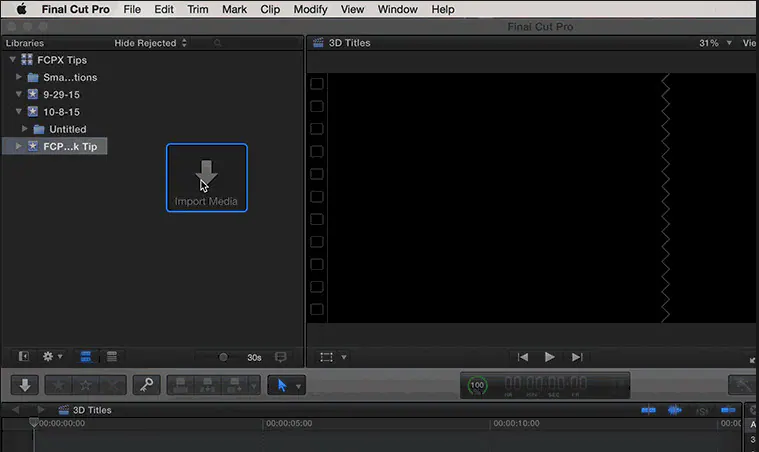Open the edit mode dropdown arrow after Append
Image resolution: width=759 pixels, height=452 pixels.
pos(254,386)
